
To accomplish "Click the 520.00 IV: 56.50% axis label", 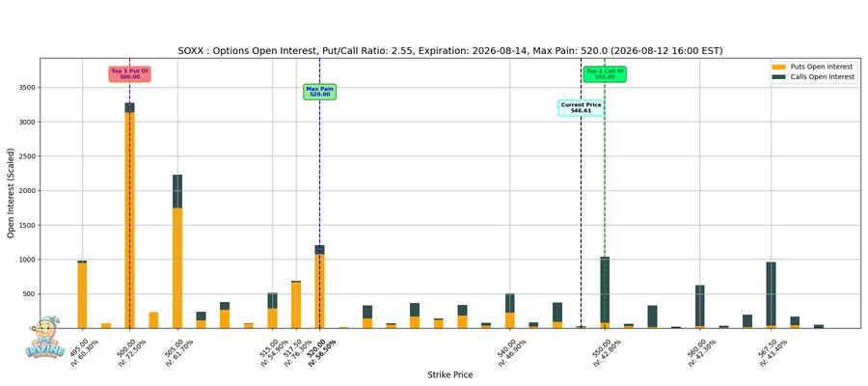I will pyautogui.click(x=321, y=351).
